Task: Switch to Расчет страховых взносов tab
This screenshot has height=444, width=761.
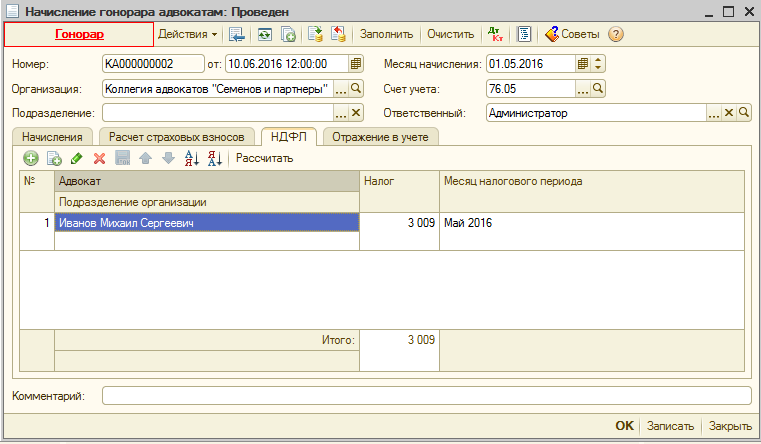Action: pyautogui.click(x=175, y=137)
